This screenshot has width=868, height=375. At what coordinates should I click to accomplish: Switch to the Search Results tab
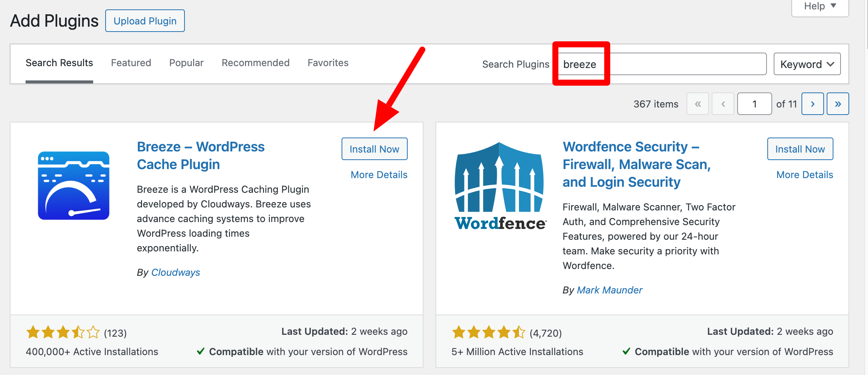click(59, 63)
